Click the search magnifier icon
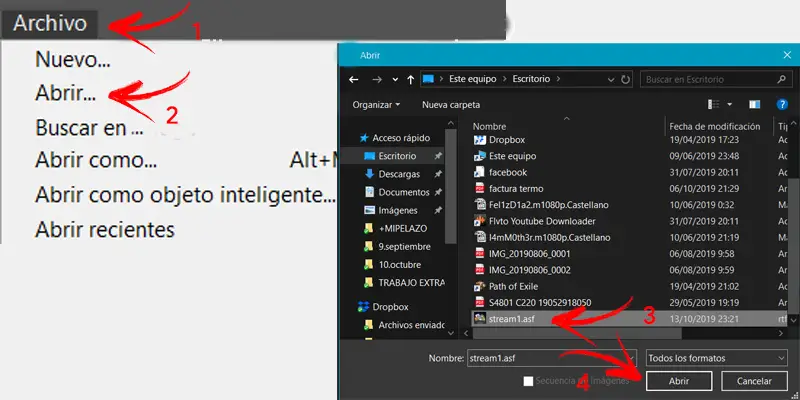 (x=781, y=79)
